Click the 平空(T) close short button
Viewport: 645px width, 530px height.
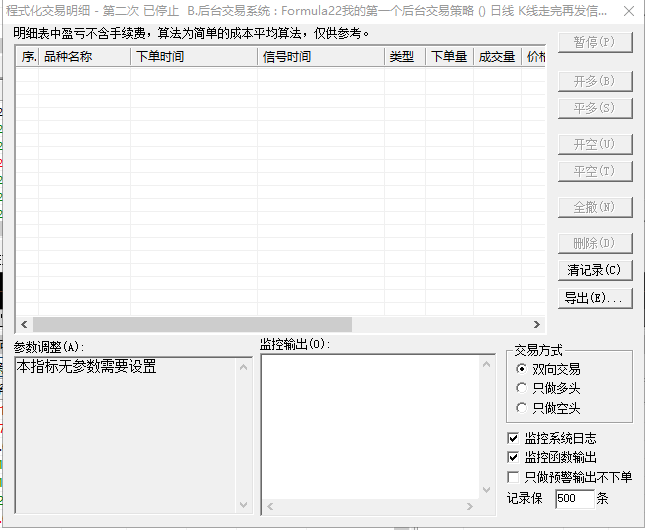[595, 171]
